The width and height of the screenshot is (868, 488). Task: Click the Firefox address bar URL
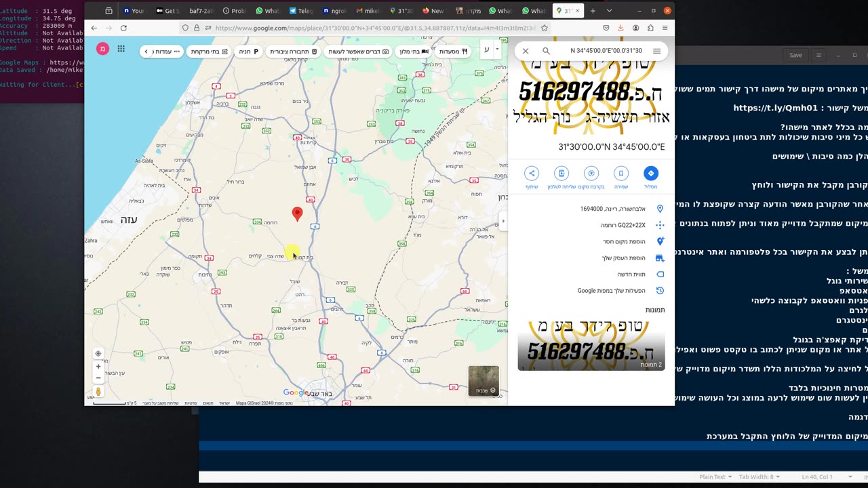375,28
